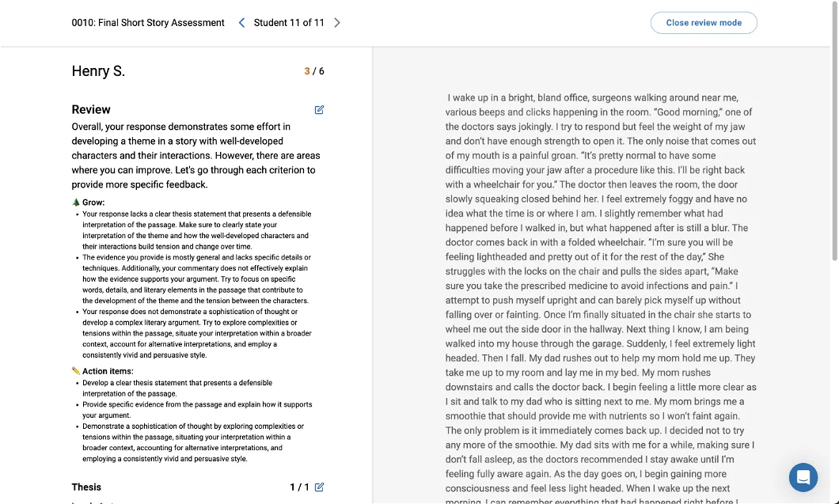Click the first Grow bullet point

190,227
